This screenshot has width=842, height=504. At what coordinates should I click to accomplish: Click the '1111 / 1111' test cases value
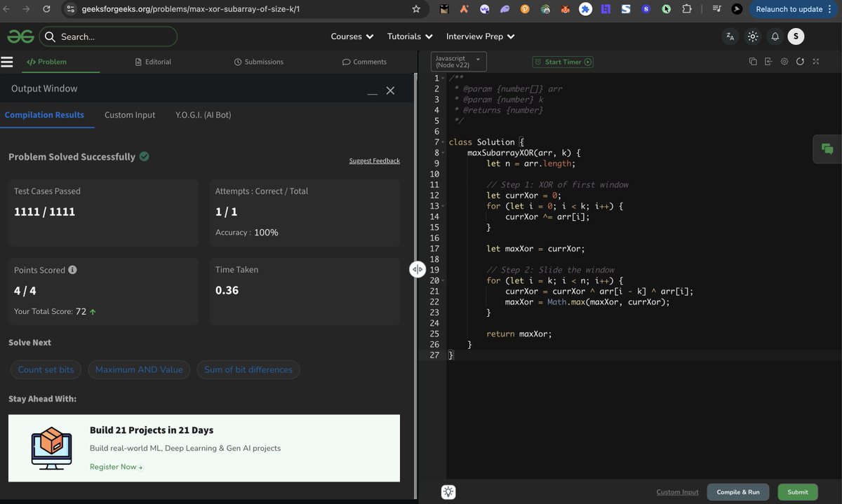click(44, 212)
